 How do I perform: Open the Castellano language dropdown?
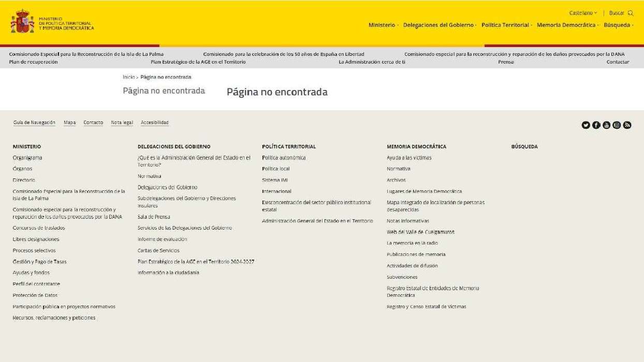583,13
